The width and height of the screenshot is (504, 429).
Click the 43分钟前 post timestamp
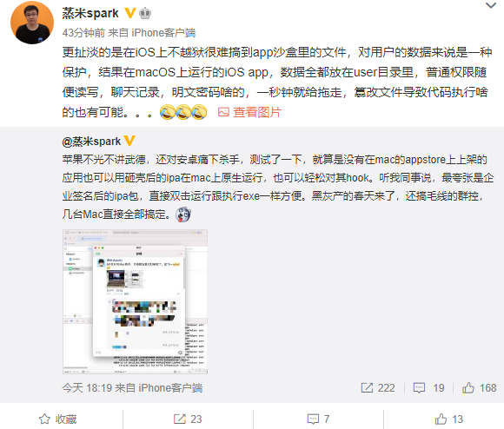(83, 33)
